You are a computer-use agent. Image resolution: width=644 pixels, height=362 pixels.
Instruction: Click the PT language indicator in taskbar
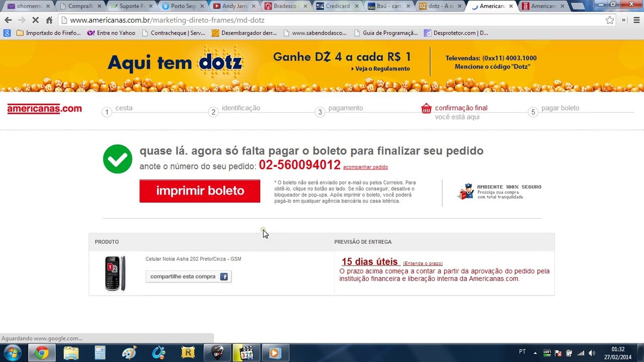[x=522, y=352]
